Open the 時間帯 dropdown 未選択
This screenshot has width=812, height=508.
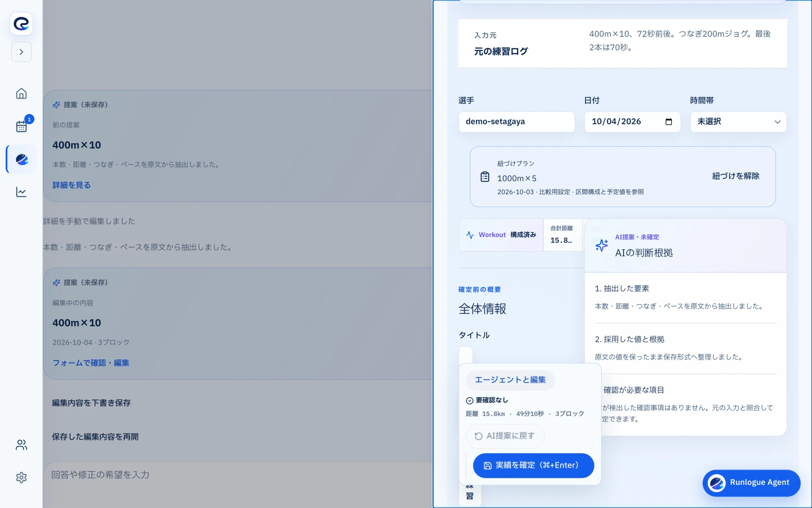point(738,122)
